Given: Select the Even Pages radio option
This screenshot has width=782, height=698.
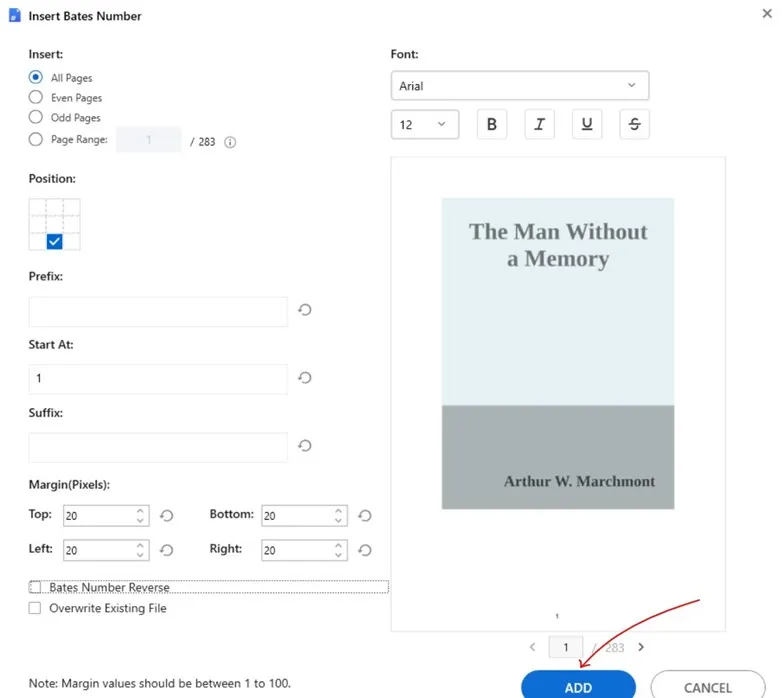Looking at the screenshot, I should pyautogui.click(x=36, y=98).
